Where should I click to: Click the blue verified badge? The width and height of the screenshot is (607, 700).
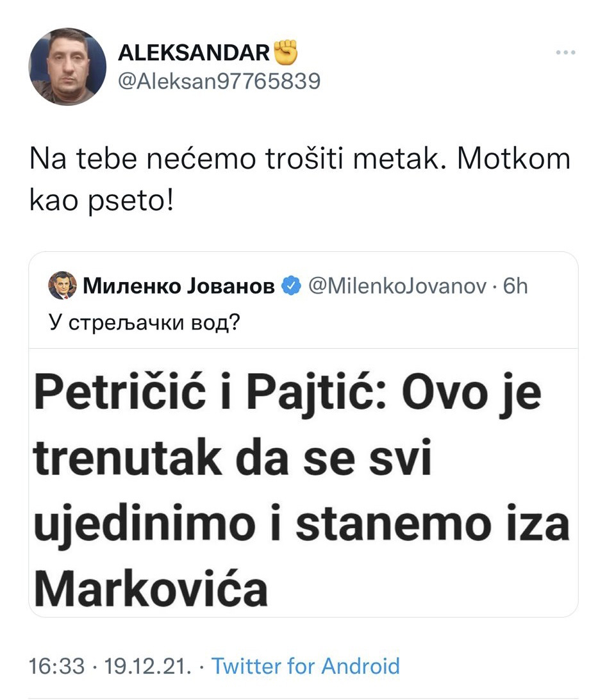pyautogui.click(x=291, y=286)
